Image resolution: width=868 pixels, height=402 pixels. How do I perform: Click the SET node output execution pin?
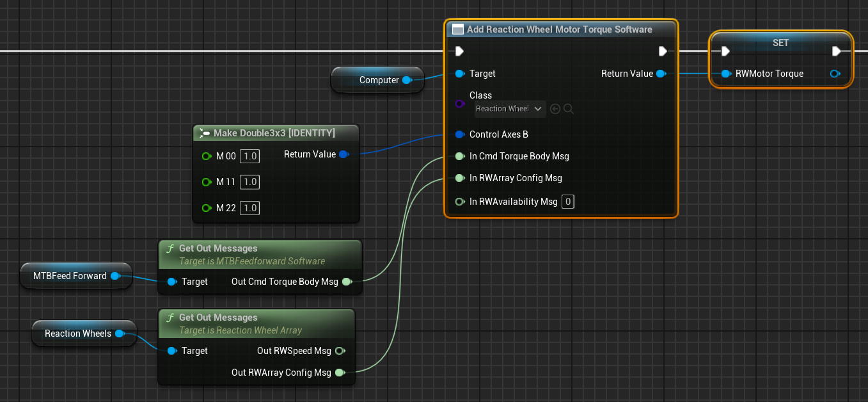point(837,51)
